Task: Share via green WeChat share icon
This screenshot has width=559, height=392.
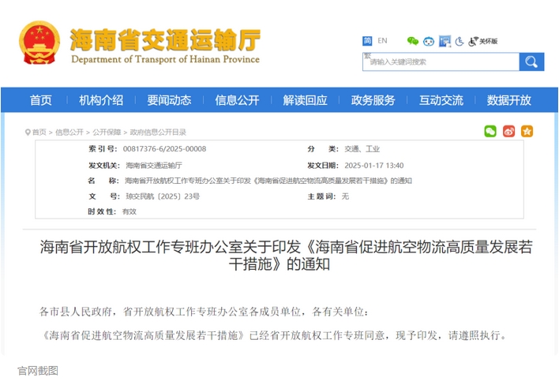Action: click(490, 132)
